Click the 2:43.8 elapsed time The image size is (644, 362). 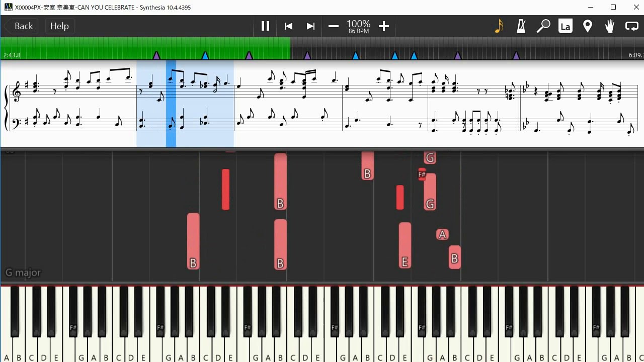point(12,55)
